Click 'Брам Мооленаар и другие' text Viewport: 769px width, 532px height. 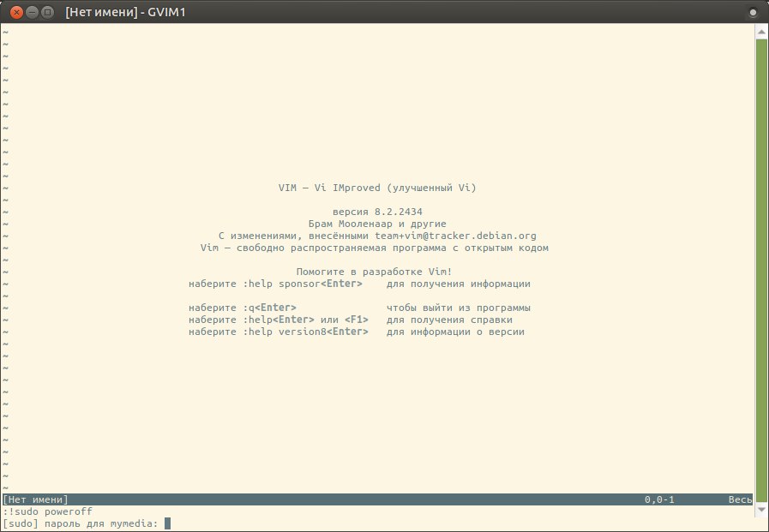click(377, 224)
